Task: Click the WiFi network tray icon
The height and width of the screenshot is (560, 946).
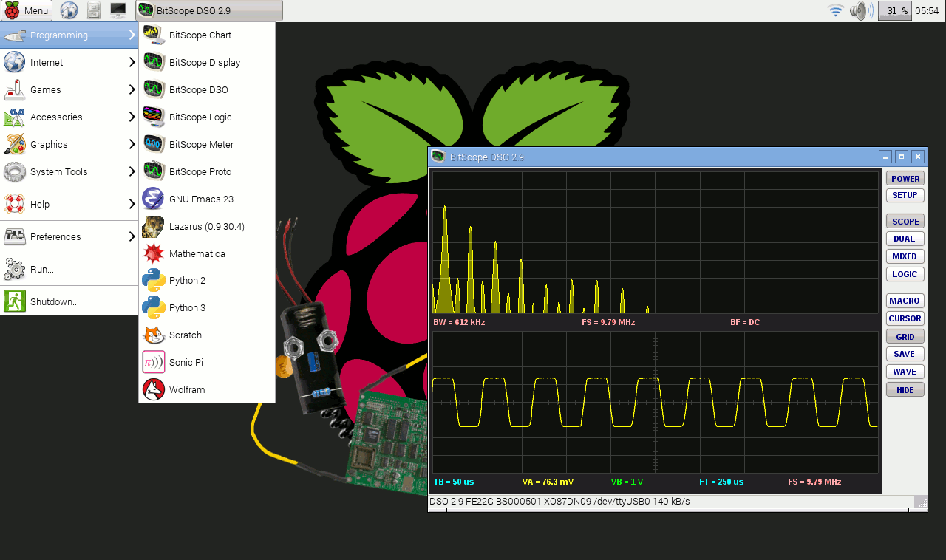Action: click(836, 10)
